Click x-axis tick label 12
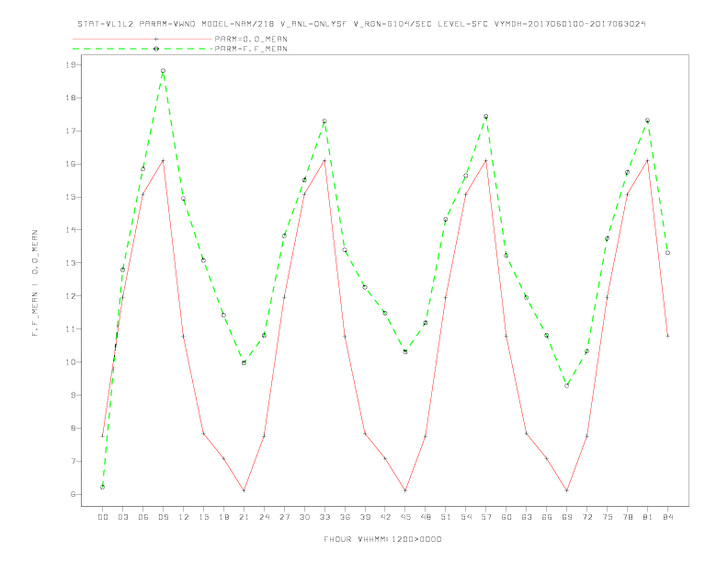Viewport: 728px width, 563px height. coord(184,517)
